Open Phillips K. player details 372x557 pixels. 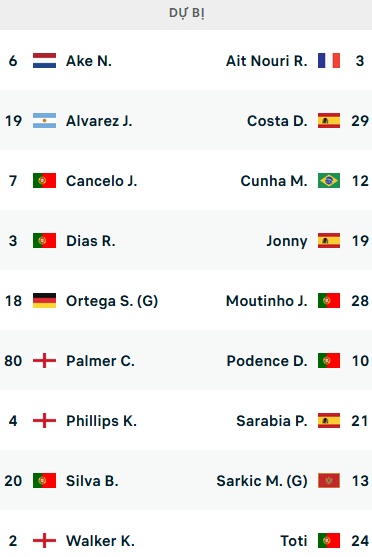[x=102, y=421]
